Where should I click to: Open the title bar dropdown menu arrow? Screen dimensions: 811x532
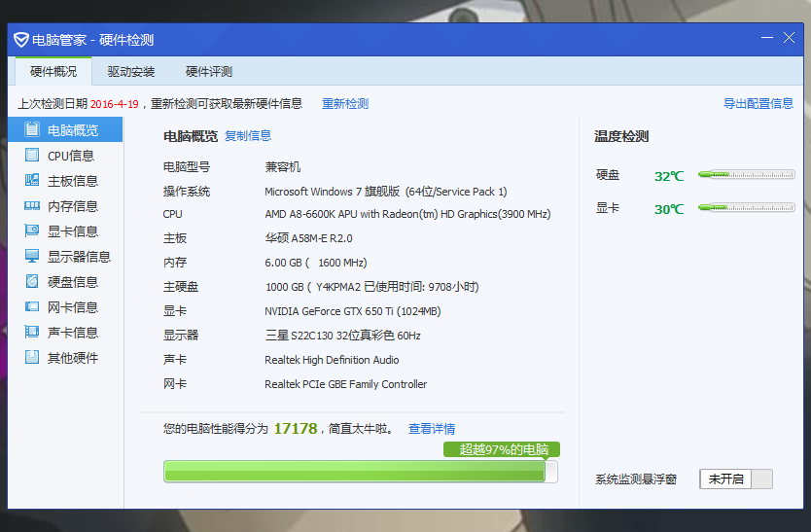[x=765, y=38]
